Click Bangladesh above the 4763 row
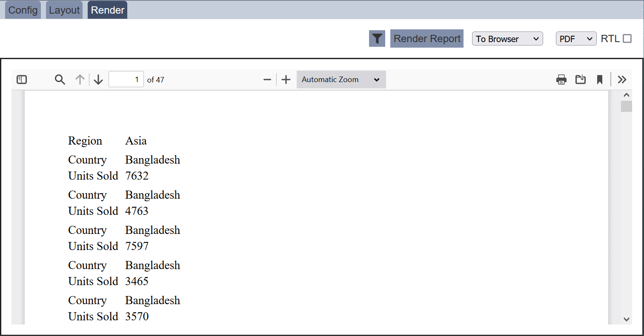The width and height of the screenshot is (644, 336). point(153,195)
